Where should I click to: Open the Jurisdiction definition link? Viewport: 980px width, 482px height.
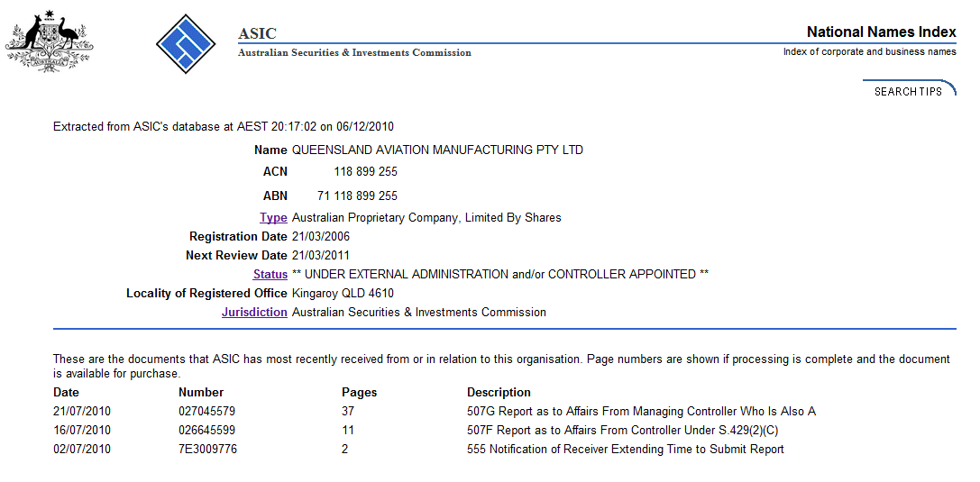point(254,313)
